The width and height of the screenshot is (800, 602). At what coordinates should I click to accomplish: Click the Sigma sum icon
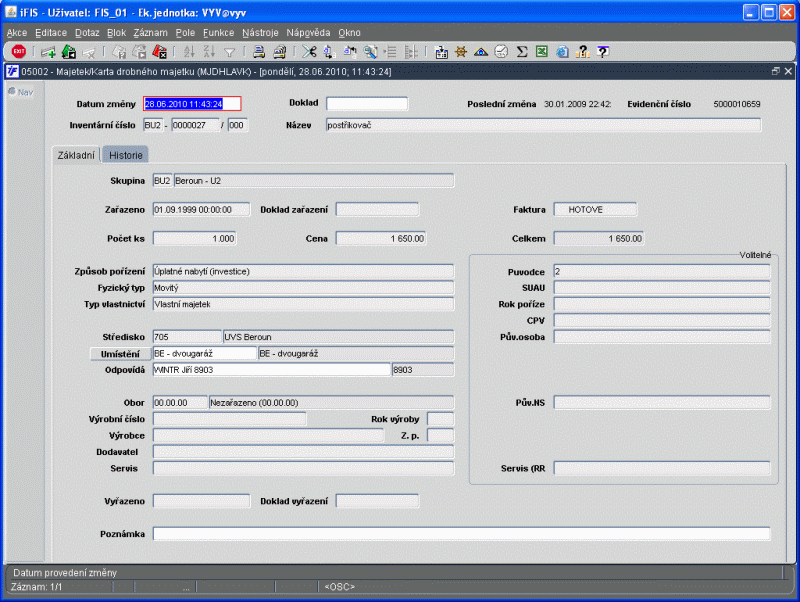[x=521, y=52]
